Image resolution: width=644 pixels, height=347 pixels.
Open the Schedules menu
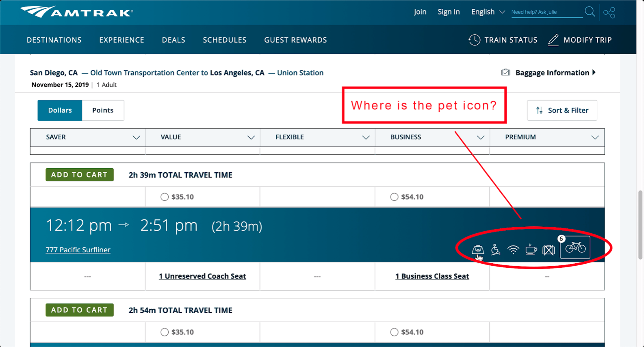tap(225, 40)
